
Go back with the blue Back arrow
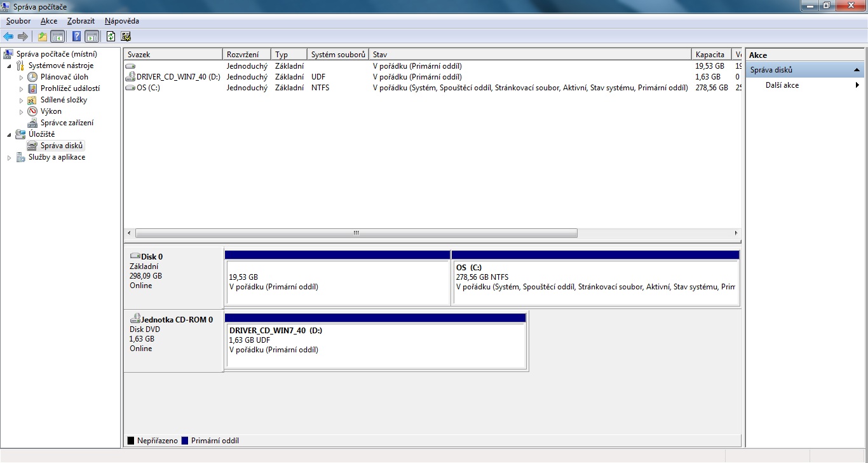point(8,36)
